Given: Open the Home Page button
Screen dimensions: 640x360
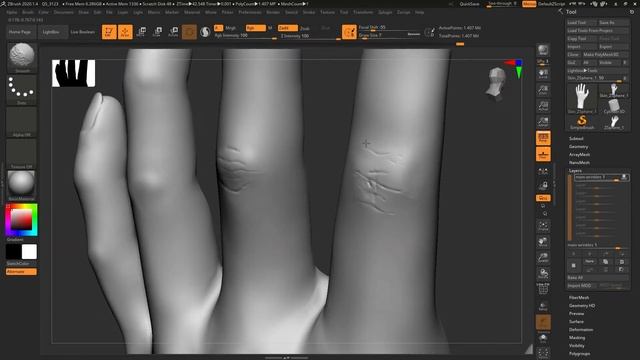Looking at the screenshot, I should coord(20,32).
